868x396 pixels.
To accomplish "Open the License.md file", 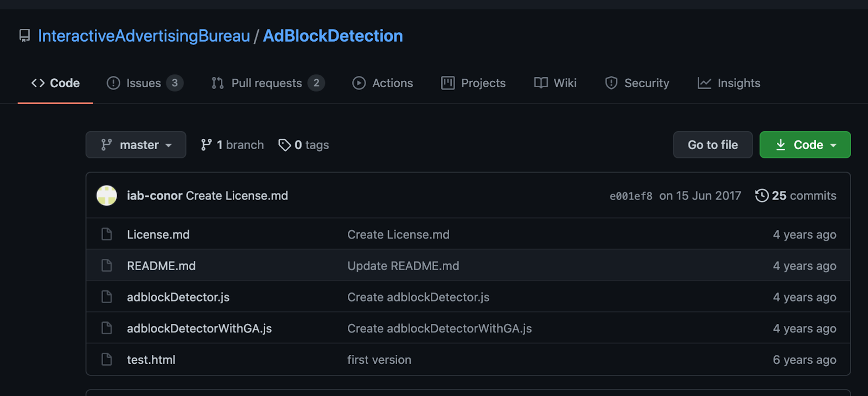I will click(158, 235).
